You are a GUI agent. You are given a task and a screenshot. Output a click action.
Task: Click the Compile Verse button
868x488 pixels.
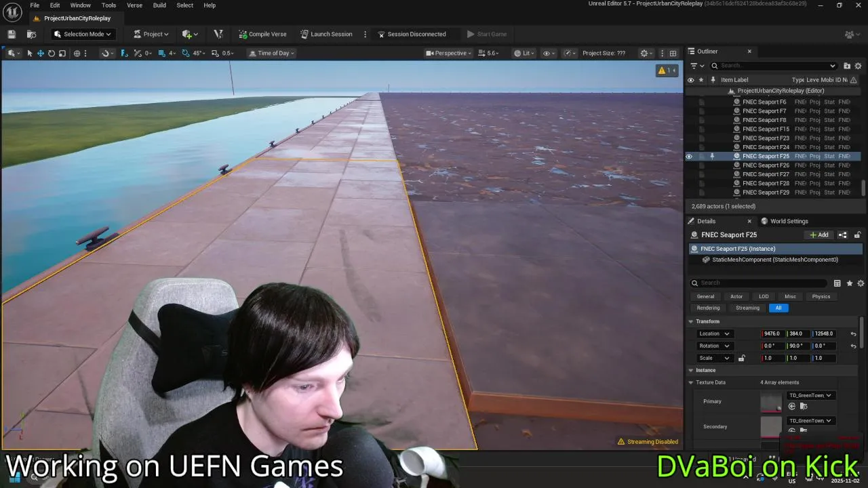click(262, 34)
